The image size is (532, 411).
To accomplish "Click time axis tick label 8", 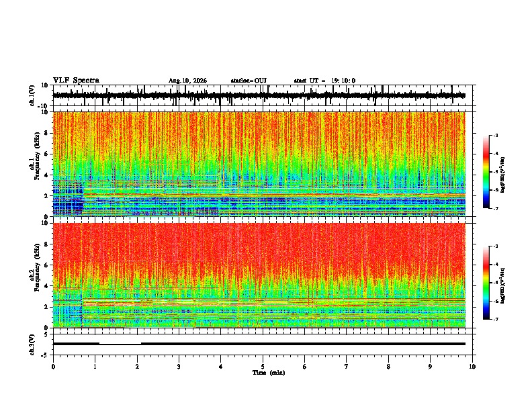I will 388,367.
